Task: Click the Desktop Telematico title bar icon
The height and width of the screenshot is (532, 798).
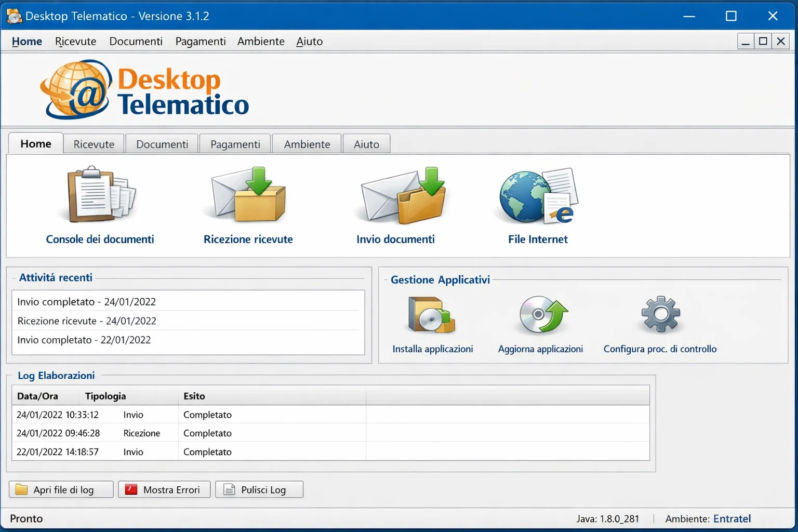Action: (x=14, y=16)
